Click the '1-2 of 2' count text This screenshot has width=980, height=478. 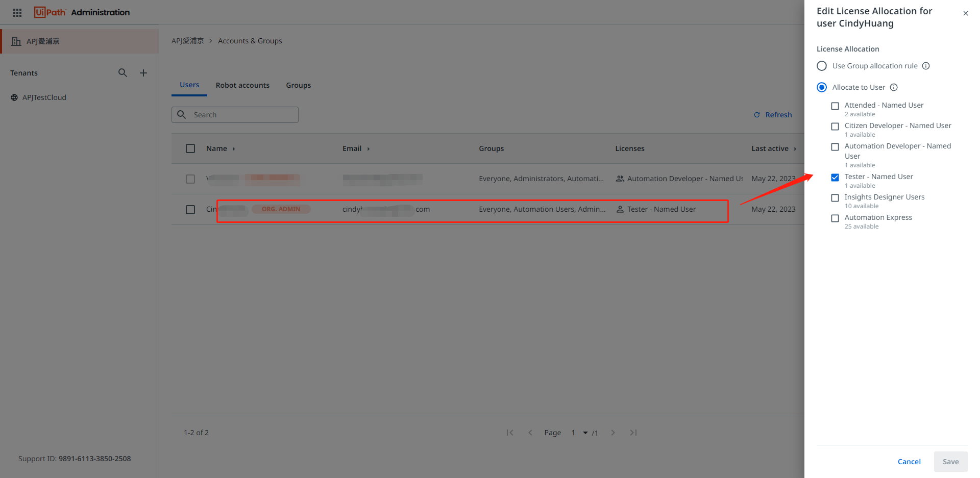tap(197, 433)
